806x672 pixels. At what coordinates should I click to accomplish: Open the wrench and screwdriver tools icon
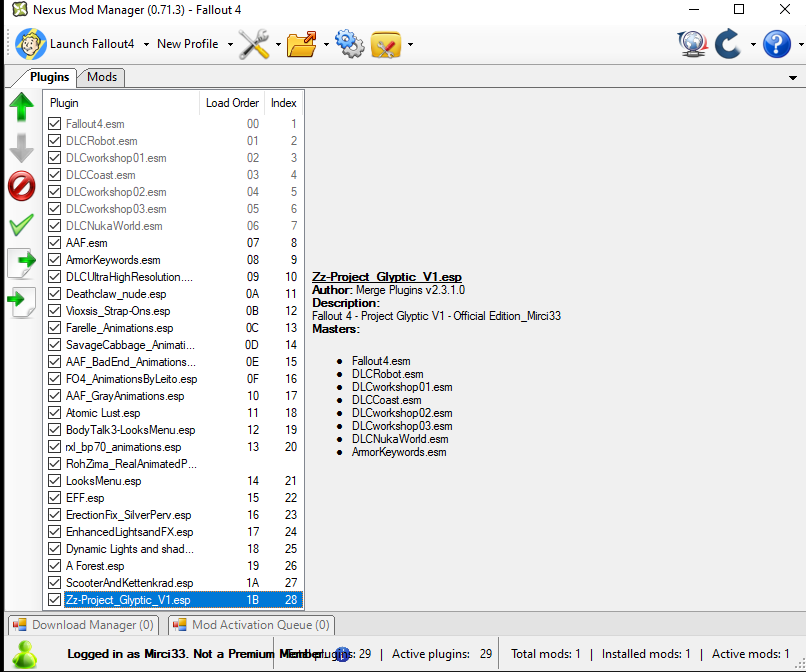click(254, 44)
